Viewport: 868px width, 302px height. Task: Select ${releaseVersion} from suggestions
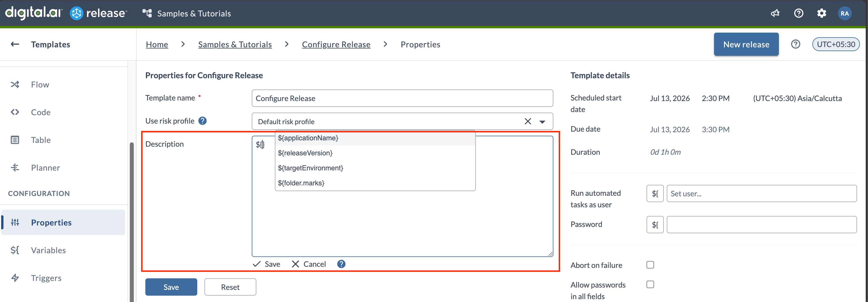click(375, 153)
